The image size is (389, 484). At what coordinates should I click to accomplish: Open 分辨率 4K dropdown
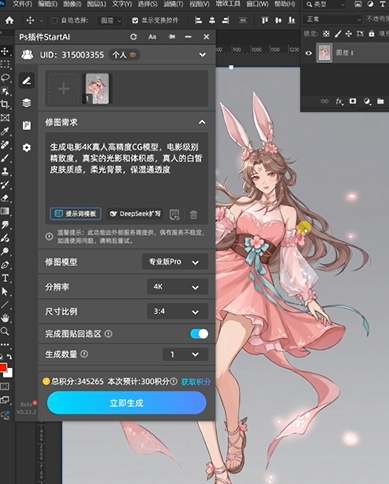(178, 287)
